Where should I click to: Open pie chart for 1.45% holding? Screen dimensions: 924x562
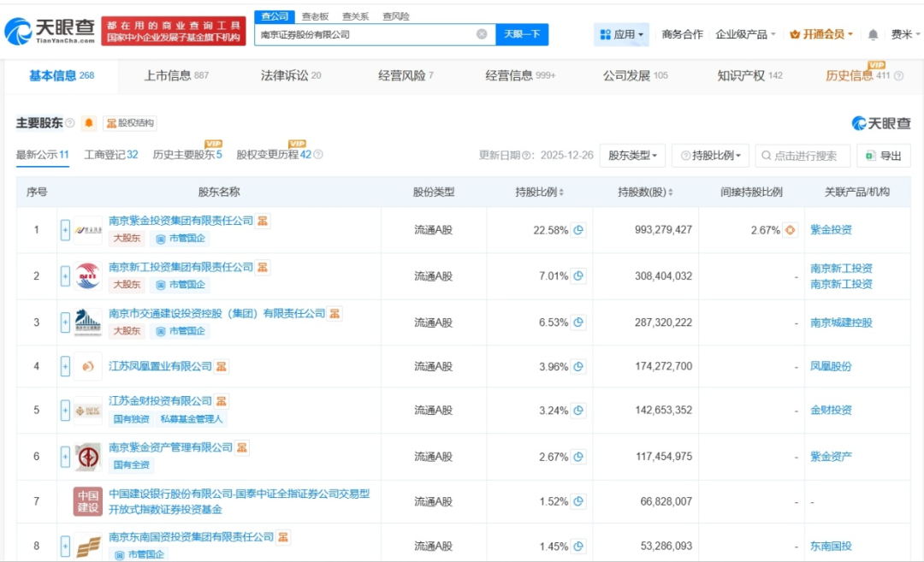click(x=578, y=546)
